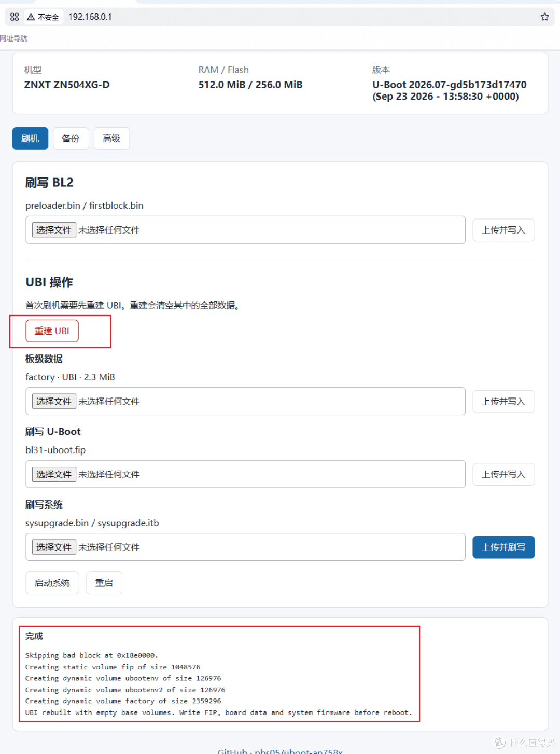The image size is (560, 754).
Task: Choose file for BL2 preloader.bin
Action: [x=54, y=230]
